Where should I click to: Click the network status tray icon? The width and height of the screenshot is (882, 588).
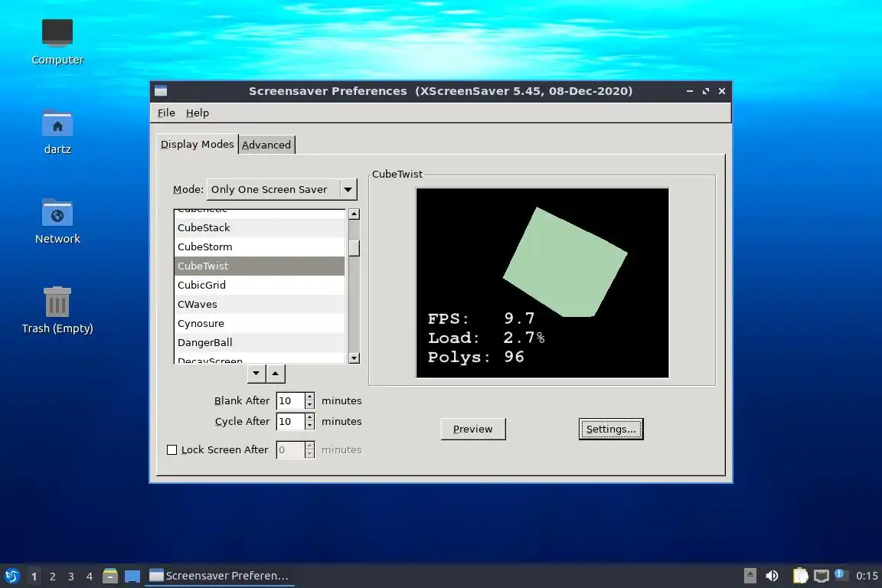pyautogui.click(x=822, y=576)
